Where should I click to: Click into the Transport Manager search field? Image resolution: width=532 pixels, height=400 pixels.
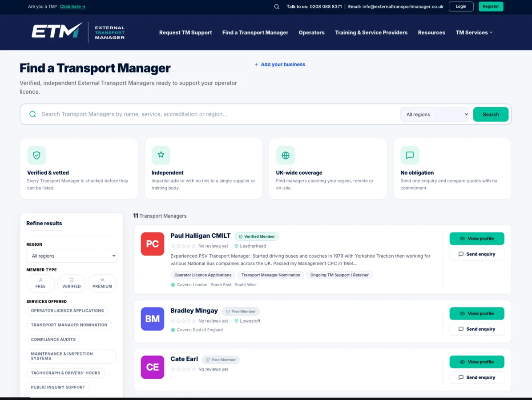(217, 114)
